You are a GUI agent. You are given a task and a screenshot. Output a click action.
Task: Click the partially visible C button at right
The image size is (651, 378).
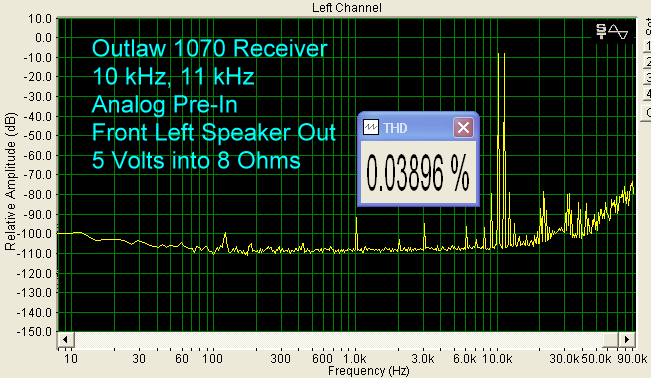pyautogui.click(x=647, y=113)
